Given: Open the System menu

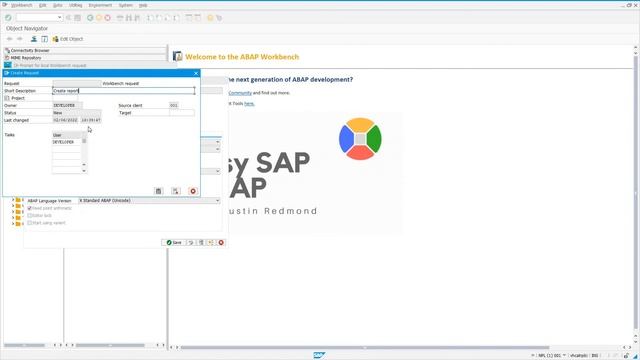Looking at the screenshot, I should pos(125,5).
